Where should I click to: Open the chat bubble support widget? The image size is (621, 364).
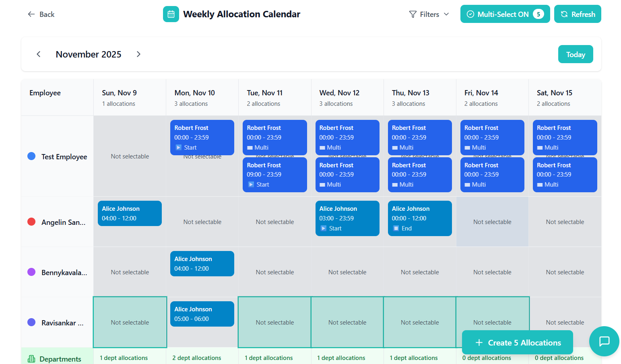click(604, 341)
